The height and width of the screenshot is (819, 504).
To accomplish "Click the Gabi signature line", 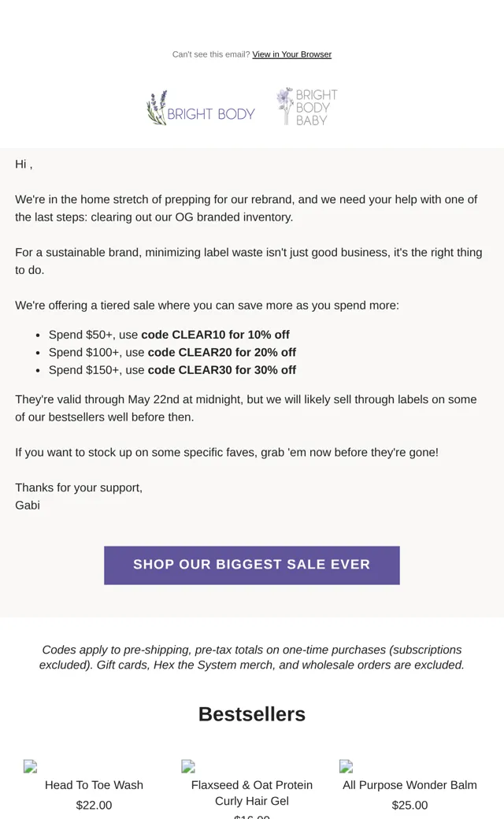I will tap(28, 505).
